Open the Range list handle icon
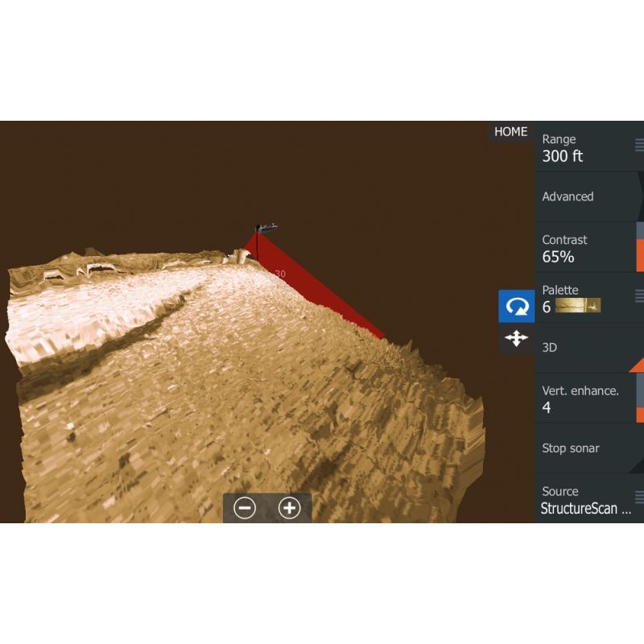 coord(639,146)
